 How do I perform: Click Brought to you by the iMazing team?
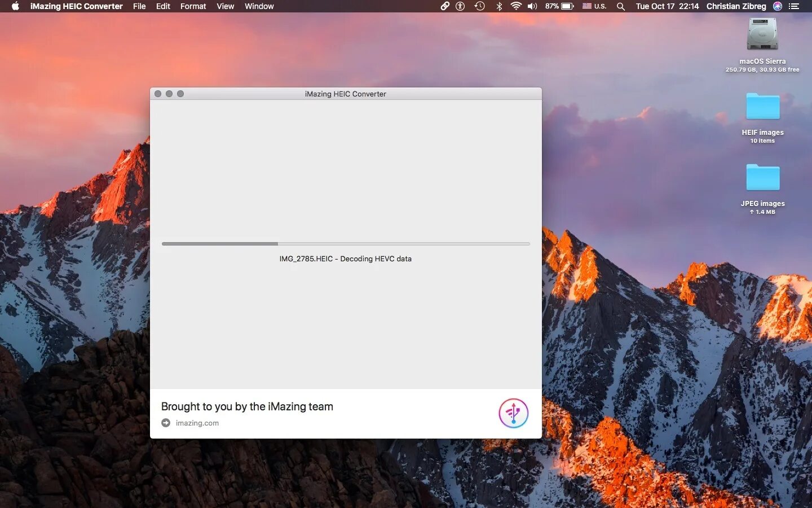point(247,406)
